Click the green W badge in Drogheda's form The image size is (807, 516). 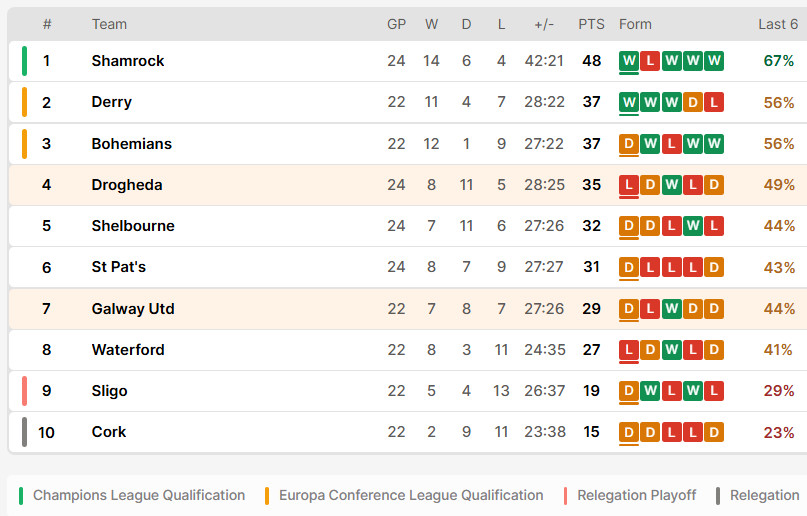tap(672, 185)
